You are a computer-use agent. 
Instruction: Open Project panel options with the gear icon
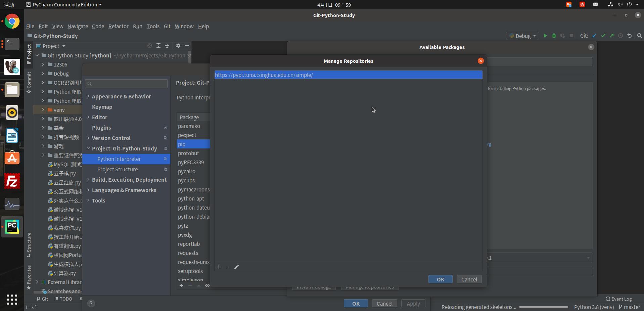[178, 46]
